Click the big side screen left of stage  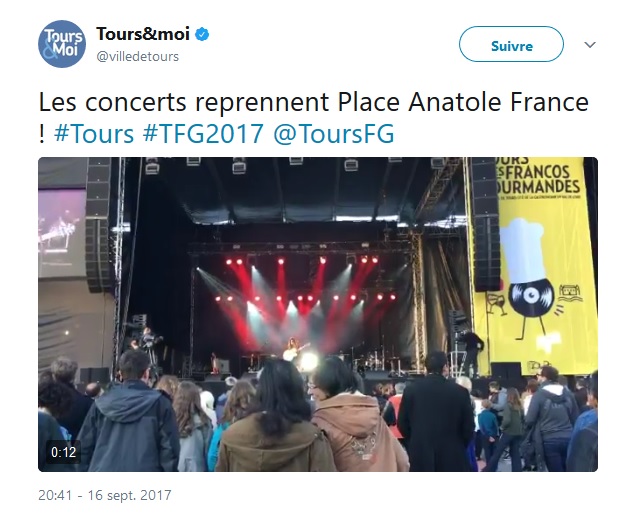pos(62,233)
